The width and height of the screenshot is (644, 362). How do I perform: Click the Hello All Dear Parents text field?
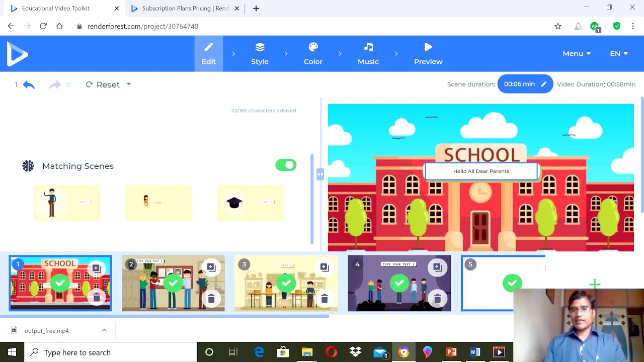[481, 171]
